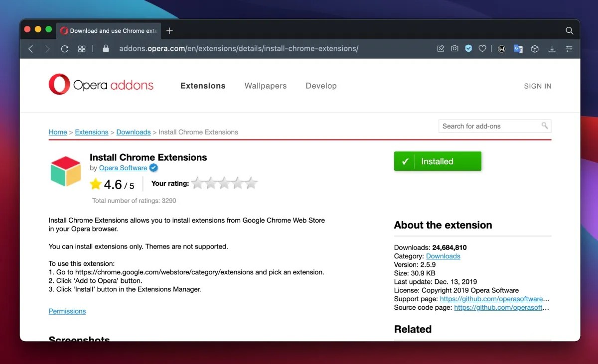Open the Wayback Machine extension icon

tap(501, 48)
